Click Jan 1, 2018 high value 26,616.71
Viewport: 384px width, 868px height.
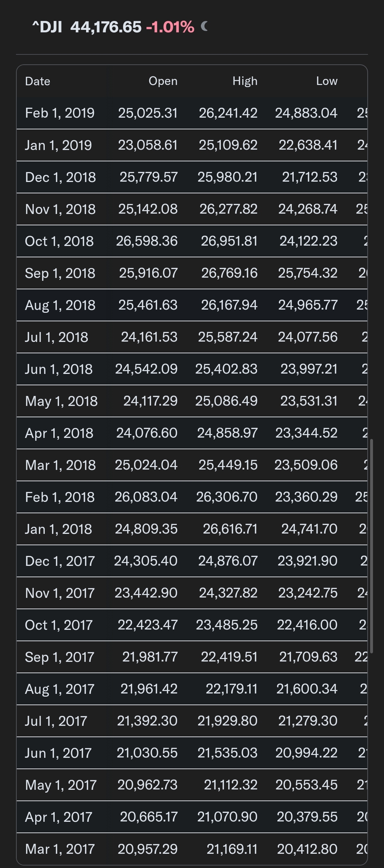[x=230, y=529]
